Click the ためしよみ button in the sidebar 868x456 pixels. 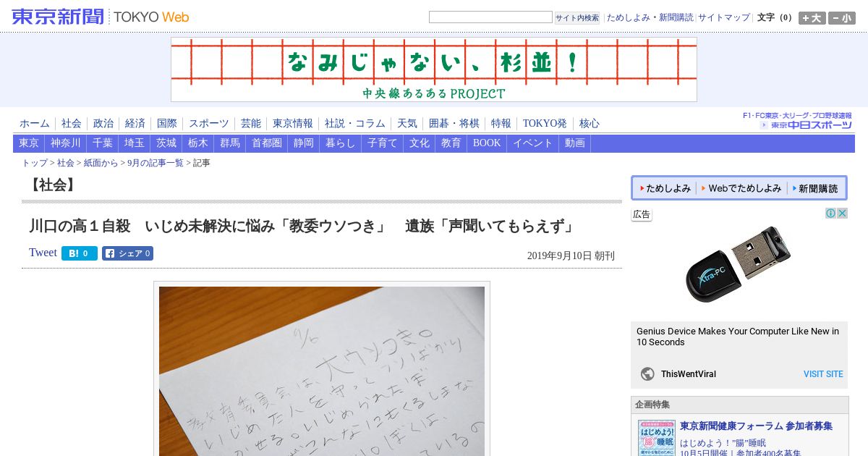pos(665,188)
